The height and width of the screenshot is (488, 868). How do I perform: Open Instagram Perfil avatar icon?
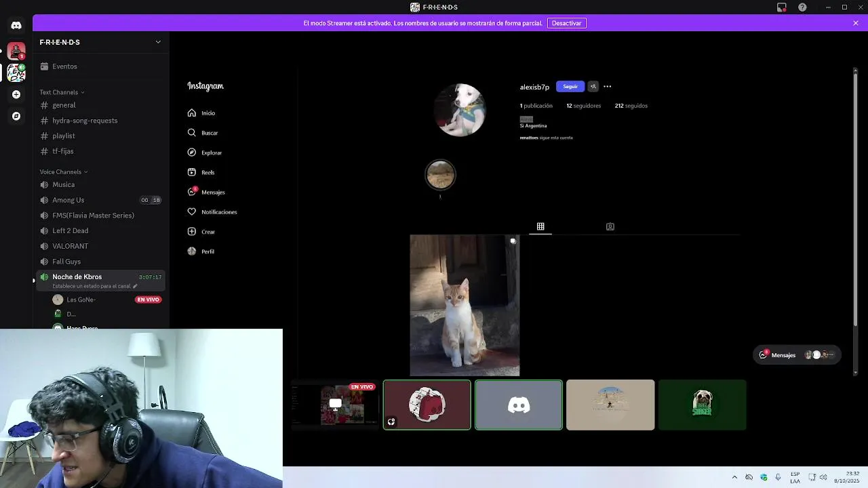click(192, 251)
